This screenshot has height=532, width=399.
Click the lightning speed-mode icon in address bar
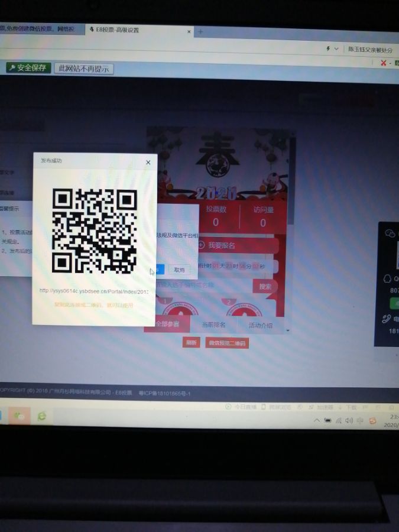pos(328,48)
